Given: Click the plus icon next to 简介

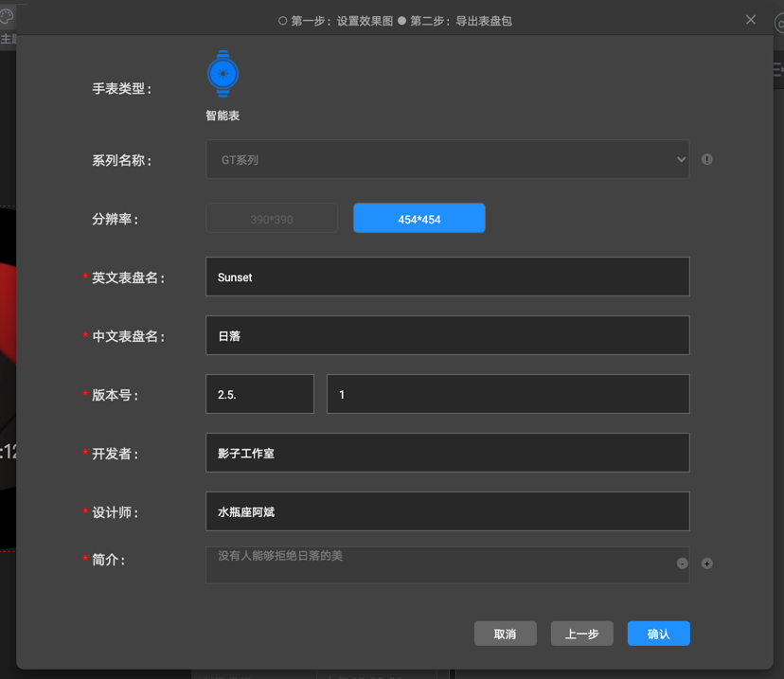Looking at the screenshot, I should tap(706, 563).
